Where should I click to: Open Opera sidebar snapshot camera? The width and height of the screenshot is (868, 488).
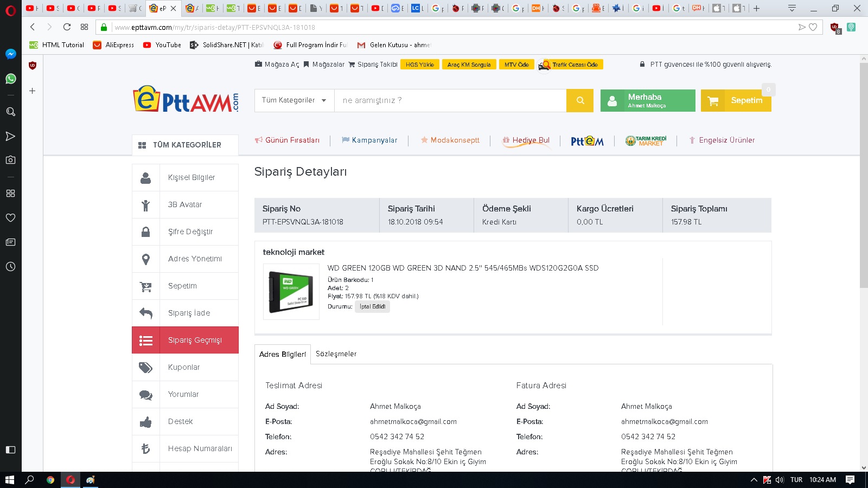10,160
